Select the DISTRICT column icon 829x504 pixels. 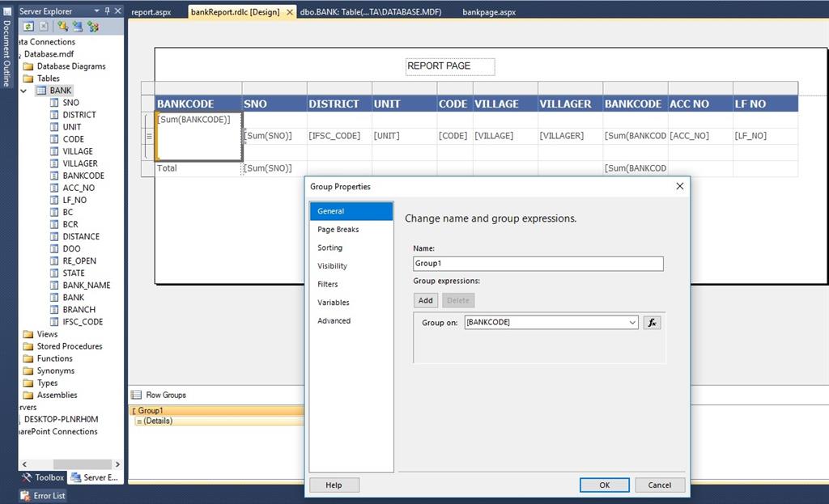pos(54,115)
